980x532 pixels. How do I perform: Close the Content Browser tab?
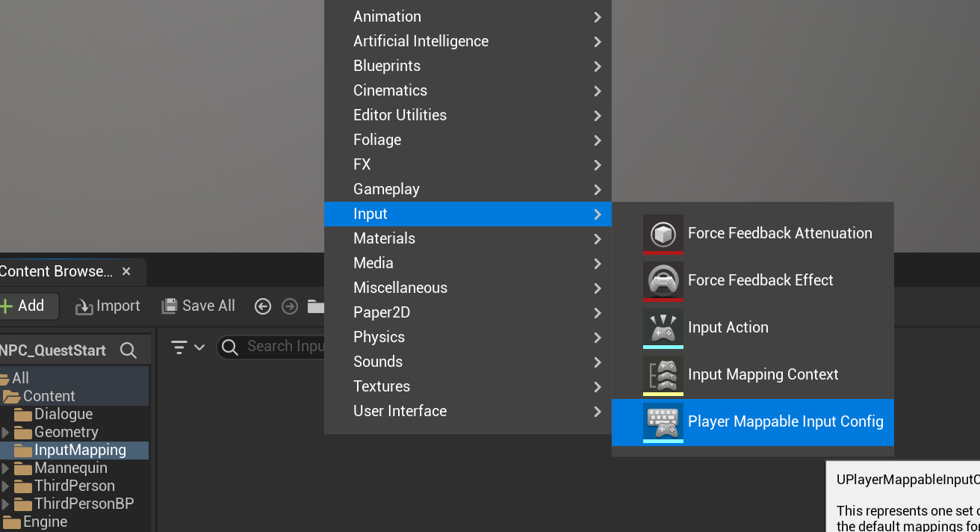(x=126, y=271)
